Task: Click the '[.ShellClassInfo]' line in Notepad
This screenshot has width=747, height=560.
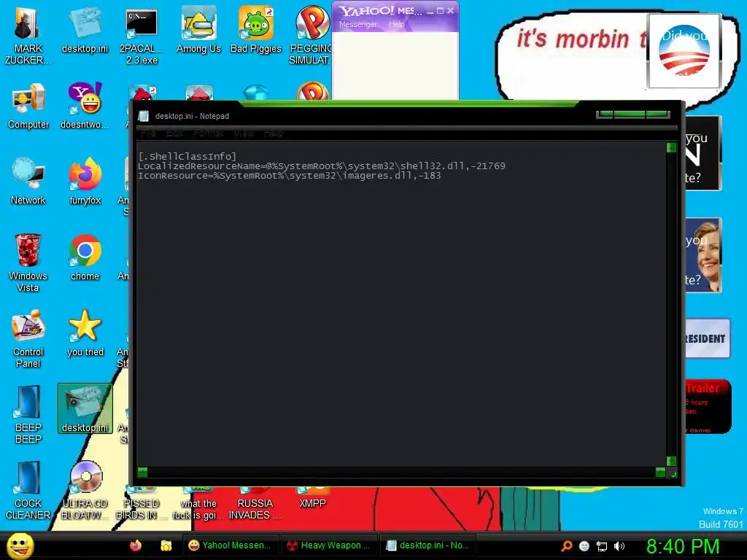Action: click(x=187, y=156)
